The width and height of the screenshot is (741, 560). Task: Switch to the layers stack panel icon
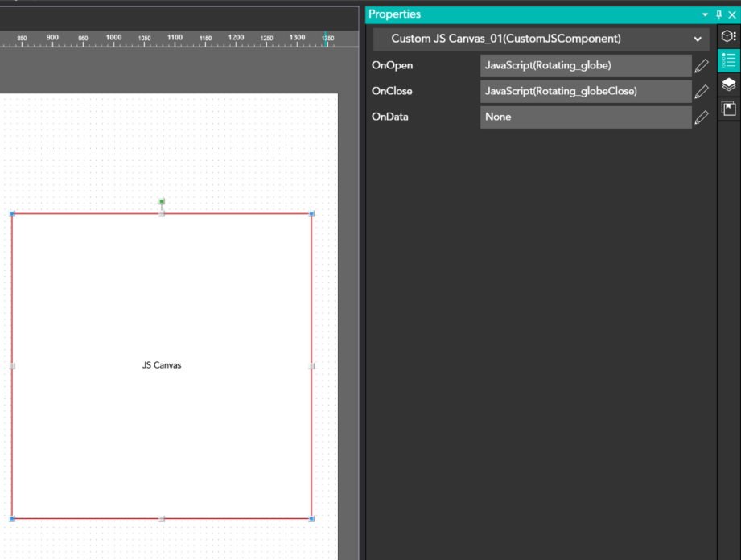(728, 84)
